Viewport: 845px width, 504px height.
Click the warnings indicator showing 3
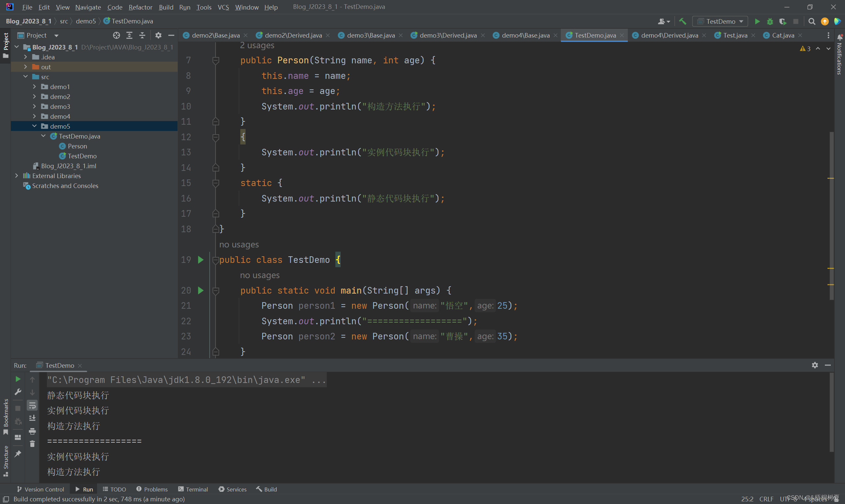pos(805,48)
